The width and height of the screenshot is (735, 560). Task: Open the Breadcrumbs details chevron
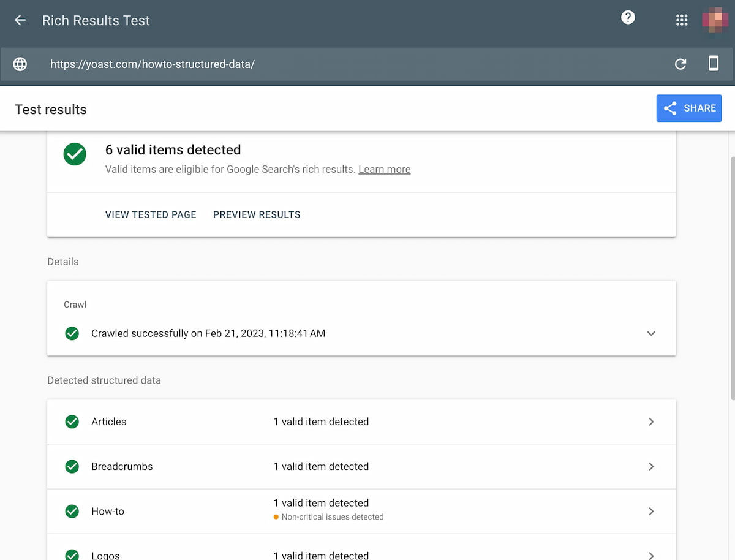pos(651,466)
